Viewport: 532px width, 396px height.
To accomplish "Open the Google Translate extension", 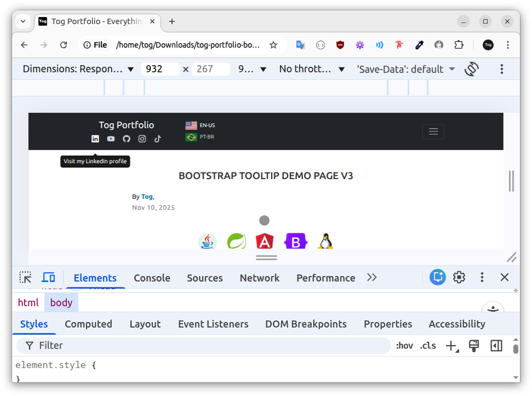I will click(x=301, y=45).
